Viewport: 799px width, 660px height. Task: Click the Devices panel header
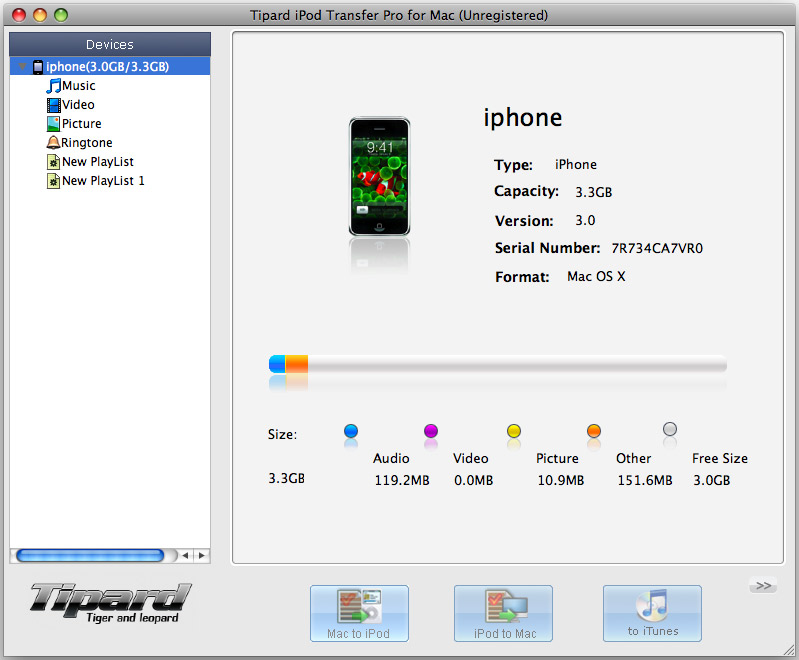110,44
